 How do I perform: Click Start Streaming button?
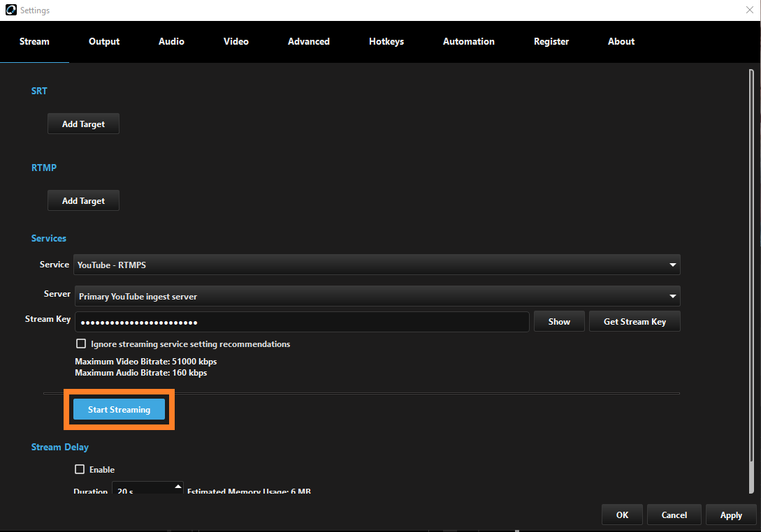(119, 410)
